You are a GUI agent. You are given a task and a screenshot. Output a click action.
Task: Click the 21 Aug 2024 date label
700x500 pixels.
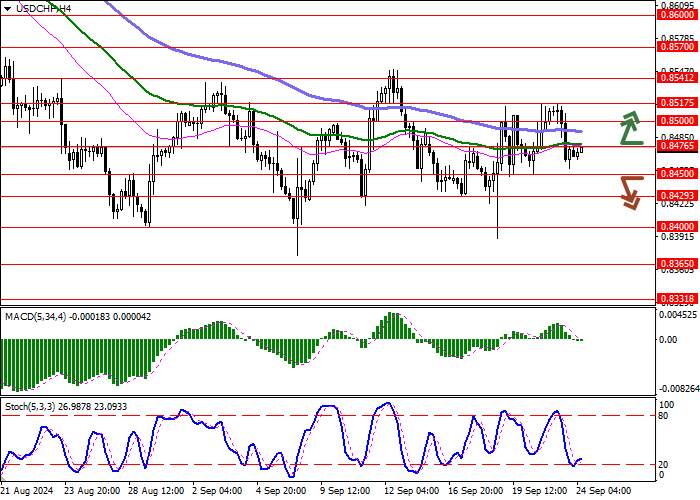(28, 491)
